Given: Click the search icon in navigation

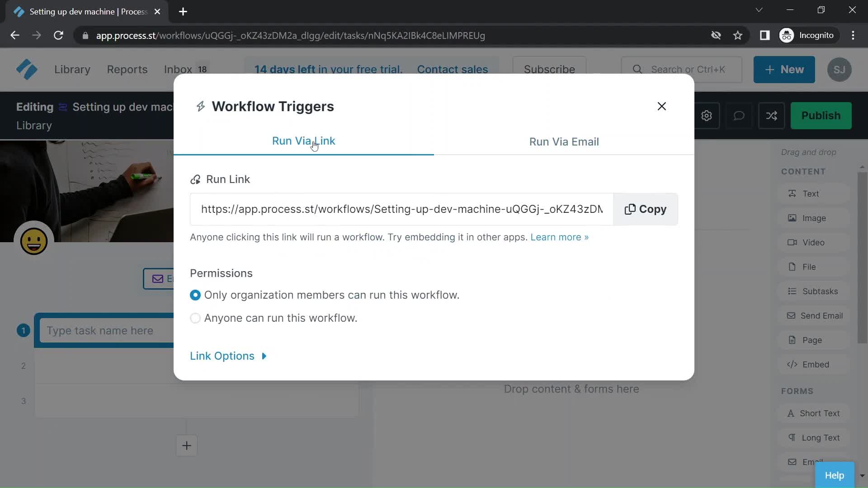Looking at the screenshot, I should pos(637,69).
